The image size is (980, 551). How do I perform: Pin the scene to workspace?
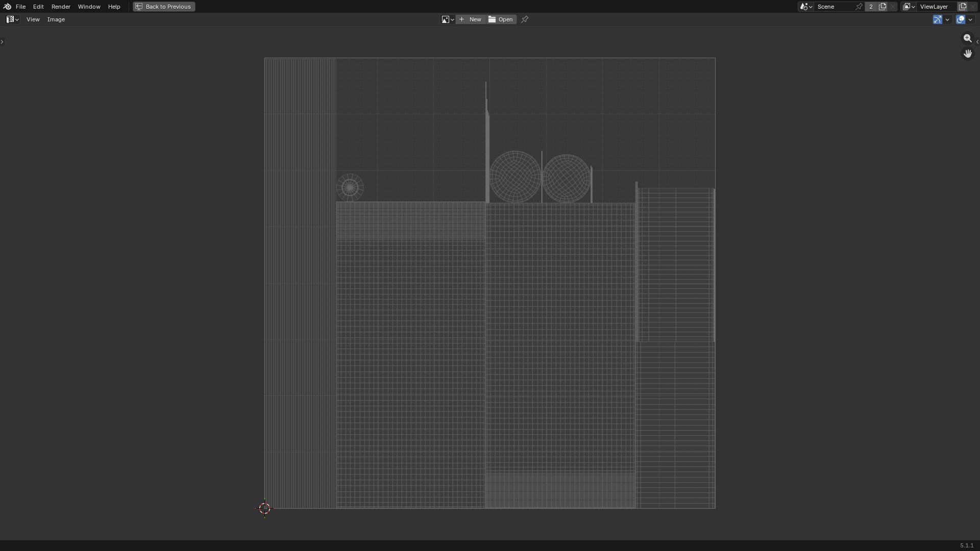860,7
